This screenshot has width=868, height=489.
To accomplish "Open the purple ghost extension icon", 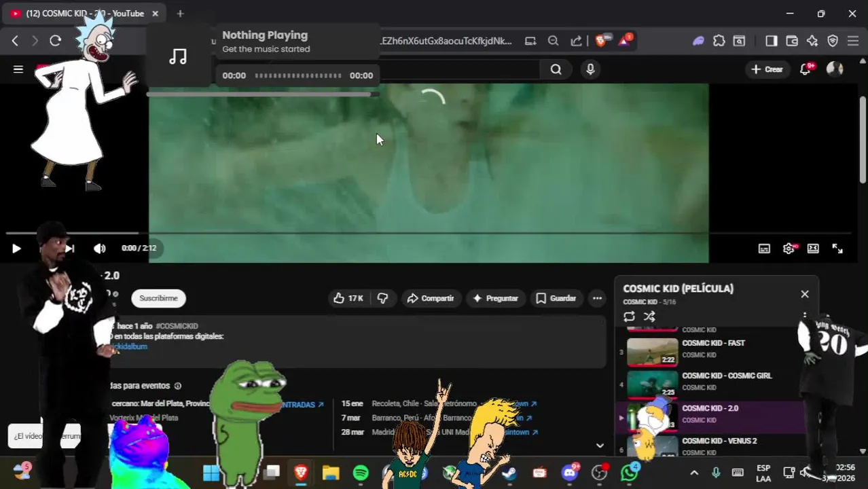I will click(x=698, y=41).
